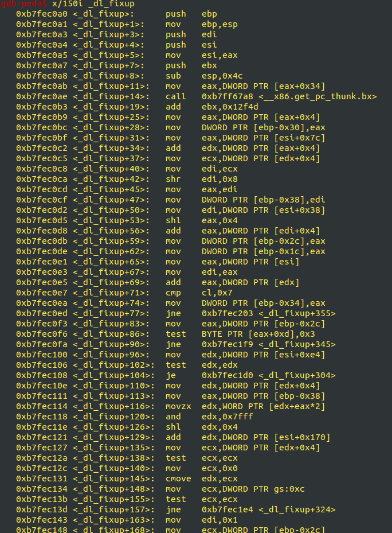This screenshot has height=533, width=392.
Task: Click address 0xb7fec121 on add line
Action: click(x=42, y=438)
